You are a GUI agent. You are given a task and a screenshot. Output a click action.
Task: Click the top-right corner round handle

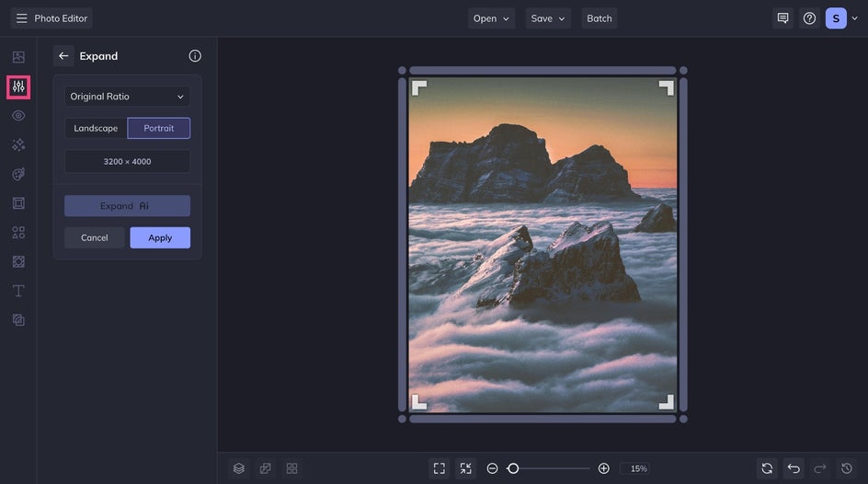tap(683, 70)
